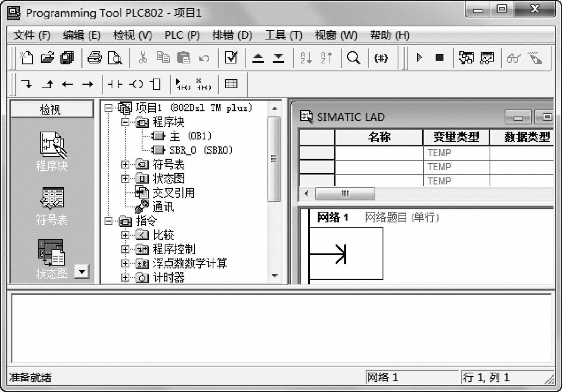Open the 检视 (V) menu
This screenshot has width=562, height=392.
132,35
